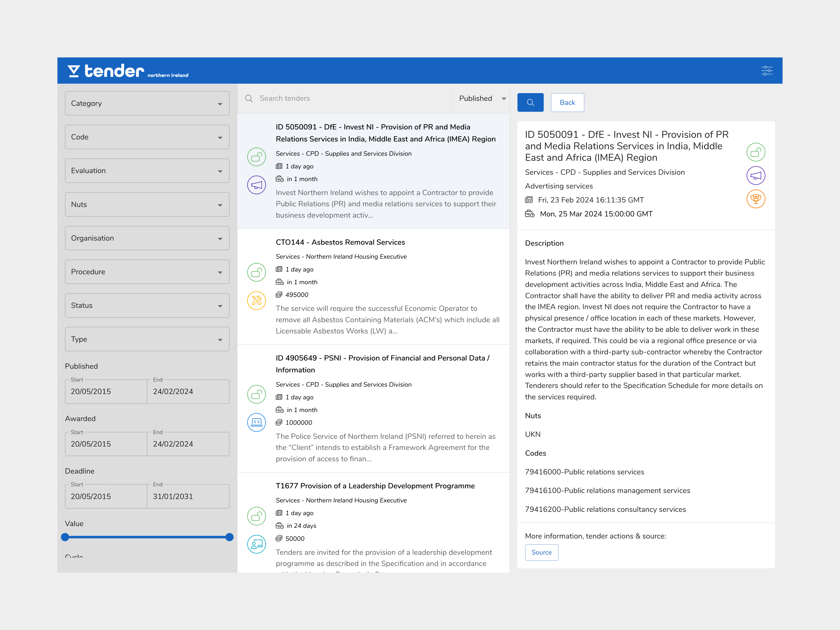Click deadline icon beside Mon, 25 Mar 2024

(x=529, y=214)
